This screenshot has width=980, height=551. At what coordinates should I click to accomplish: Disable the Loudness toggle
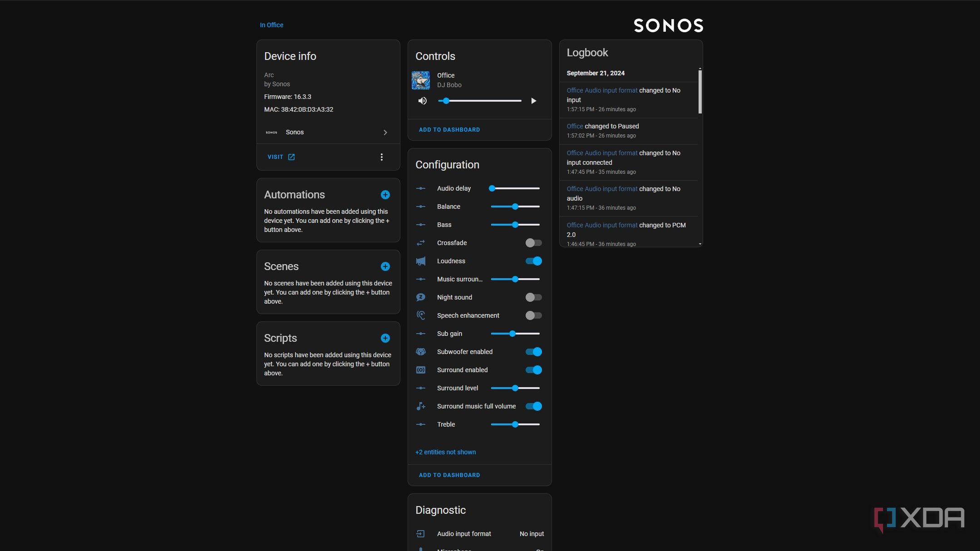[x=534, y=261]
